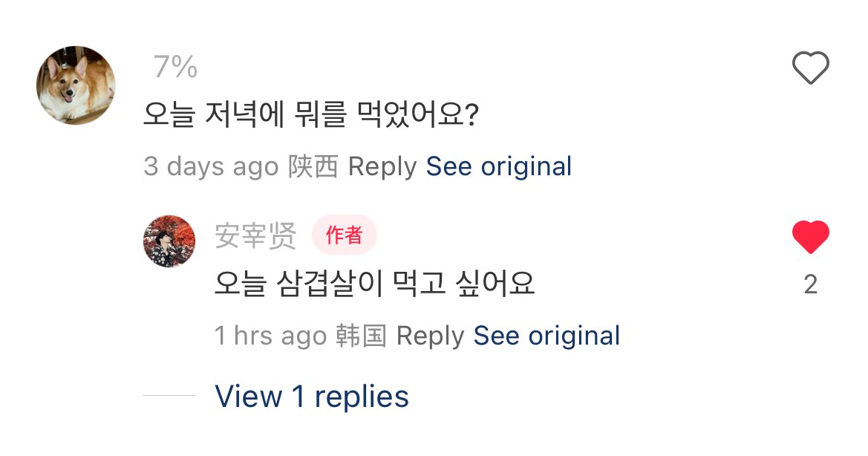Click the 作者 author badge
Viewport: 868px width, 456px height.
[x=344, y=236]
